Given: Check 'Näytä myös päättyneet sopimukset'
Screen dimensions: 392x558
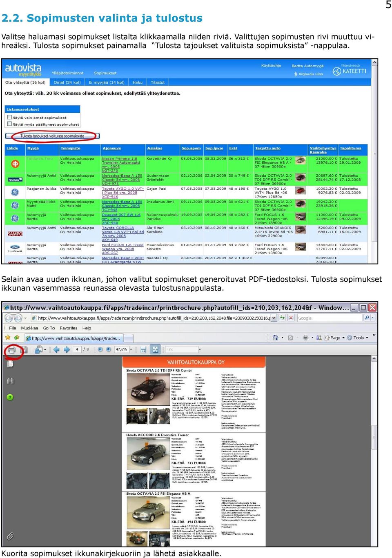Looking at the screenshot, I should click(x=9, y=124).
